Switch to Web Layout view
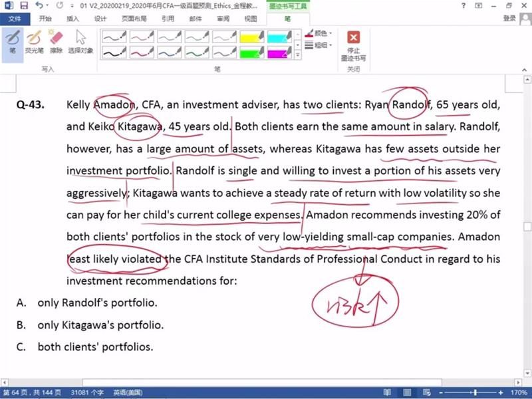 (427, 393)
